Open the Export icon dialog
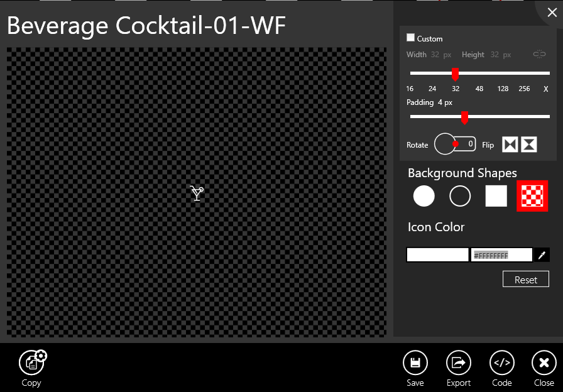563x392 pixels. 458,362
